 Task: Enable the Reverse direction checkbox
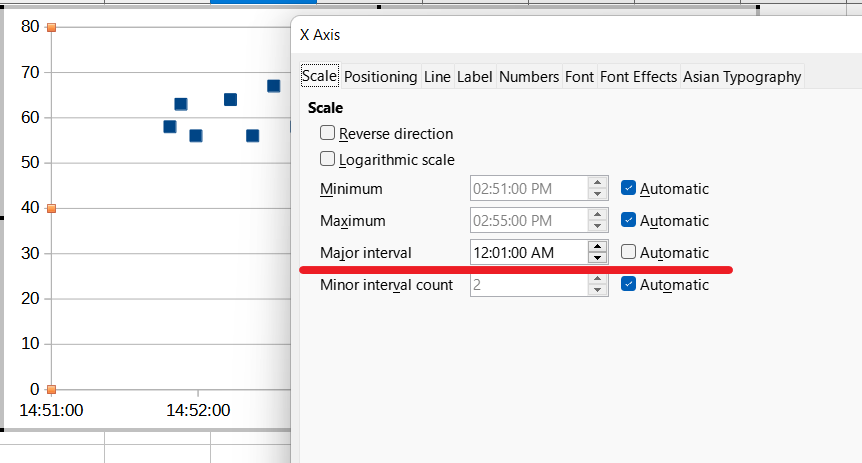pos(327,133)
